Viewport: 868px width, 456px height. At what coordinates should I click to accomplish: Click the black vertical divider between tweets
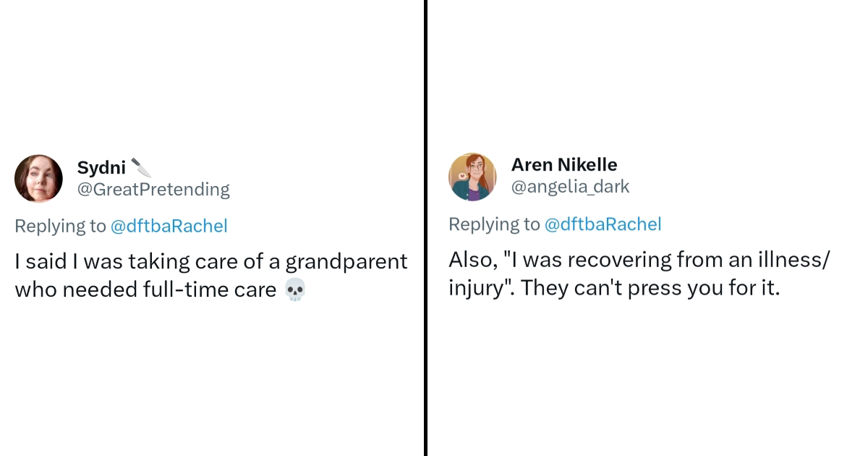[x=425, y=228]
